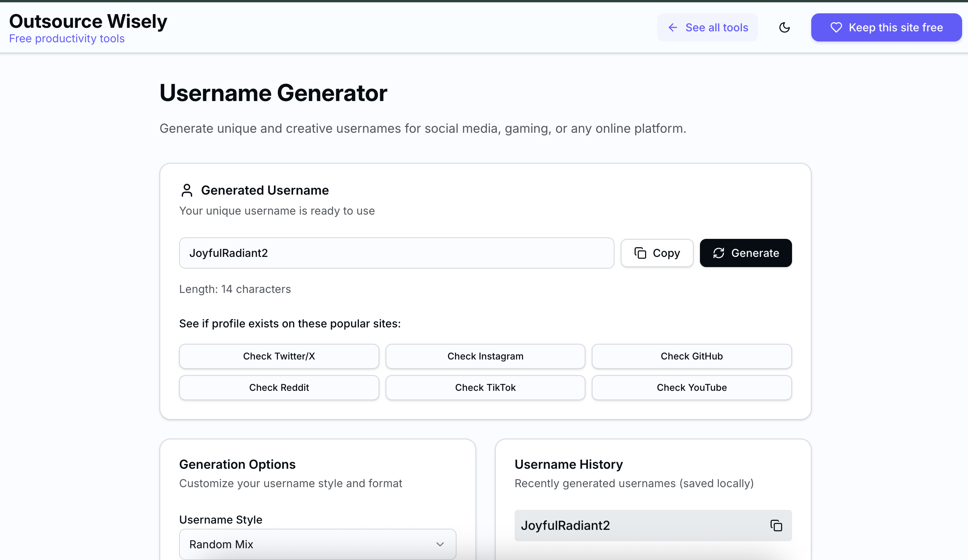
Task: Click the generated username text field
Action: coord(397,253)
